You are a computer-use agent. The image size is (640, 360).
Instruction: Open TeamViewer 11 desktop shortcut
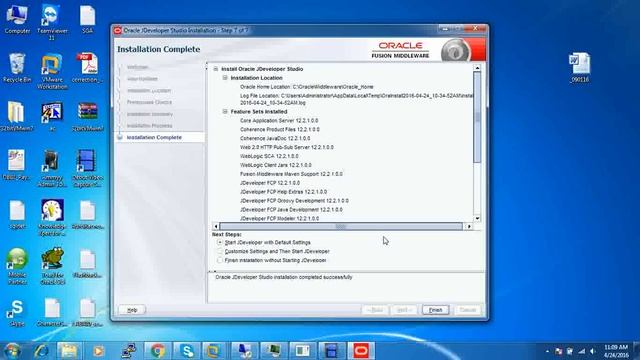pyautogui.click(x=52, y=22)
